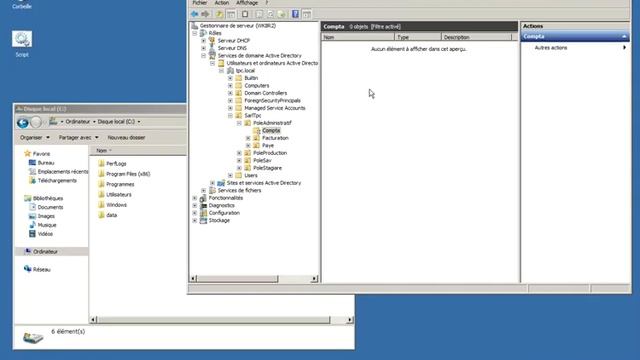Image resolution: width=640 pixels, height=360 pixels.
Task: Click the Sites et services Active Directory icon
Action: click(221, 183)
